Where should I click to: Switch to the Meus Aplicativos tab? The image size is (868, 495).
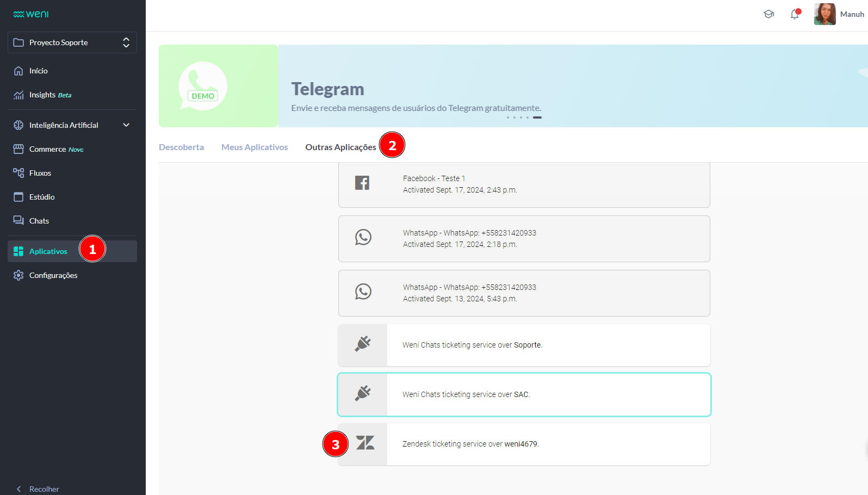pyautogui.click(x=255, y=147)
